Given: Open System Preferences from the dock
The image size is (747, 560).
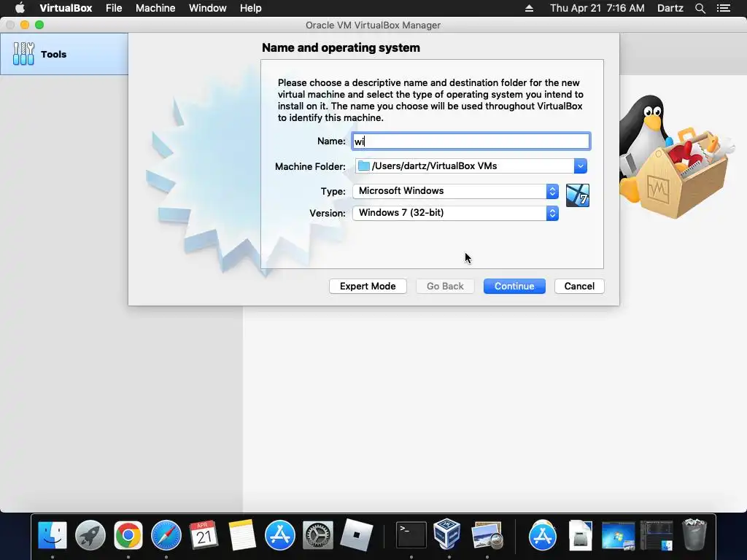Looking at the screenshot, I should pyautogui.click(x=318, y=535).
